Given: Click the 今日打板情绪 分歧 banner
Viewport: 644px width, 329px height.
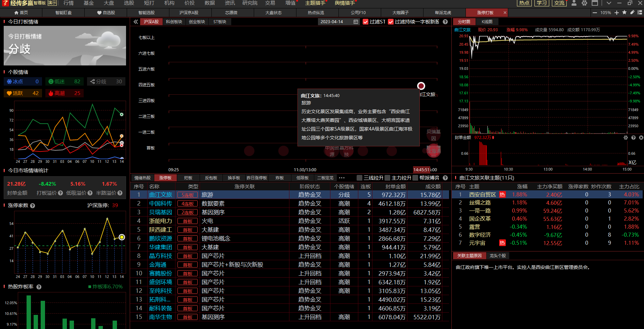Looking at the screenshot, I should pyautogui.click(x=65, y=46).
